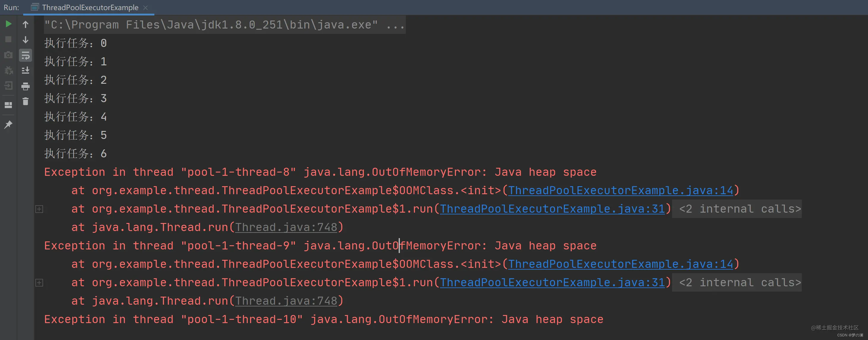Close the ThreadPoolExecutorExample run tab

[145, 7]
